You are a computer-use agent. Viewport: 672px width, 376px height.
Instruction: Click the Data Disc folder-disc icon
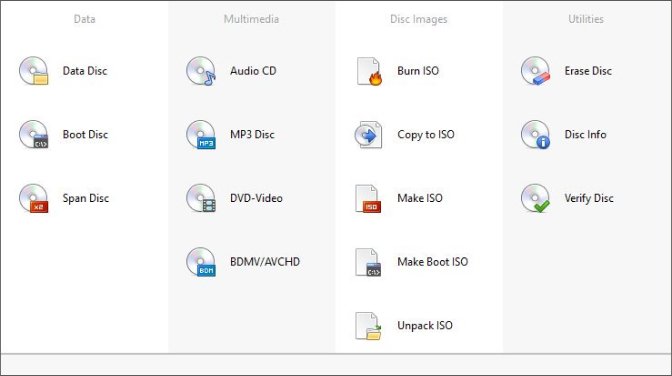(33, 71)
